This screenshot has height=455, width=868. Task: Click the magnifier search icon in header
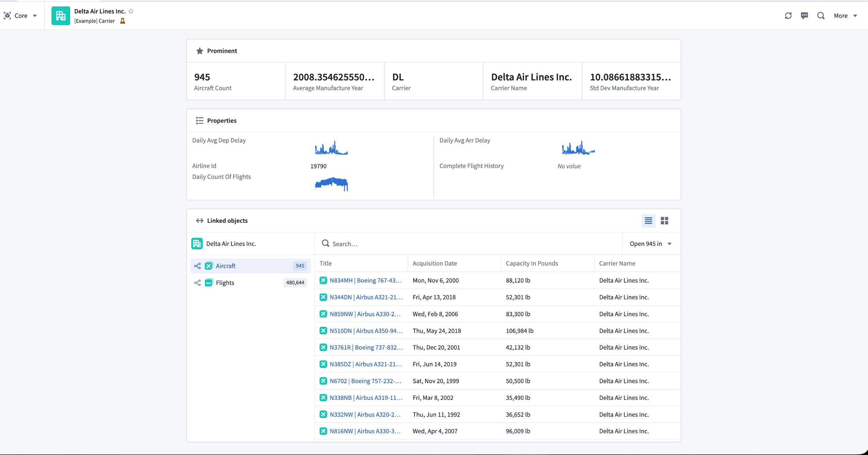(821, 16)
